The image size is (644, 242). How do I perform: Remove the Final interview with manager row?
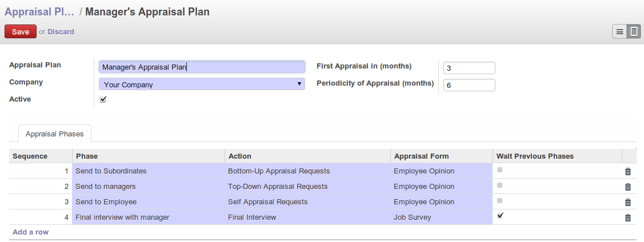coord(627,217)
